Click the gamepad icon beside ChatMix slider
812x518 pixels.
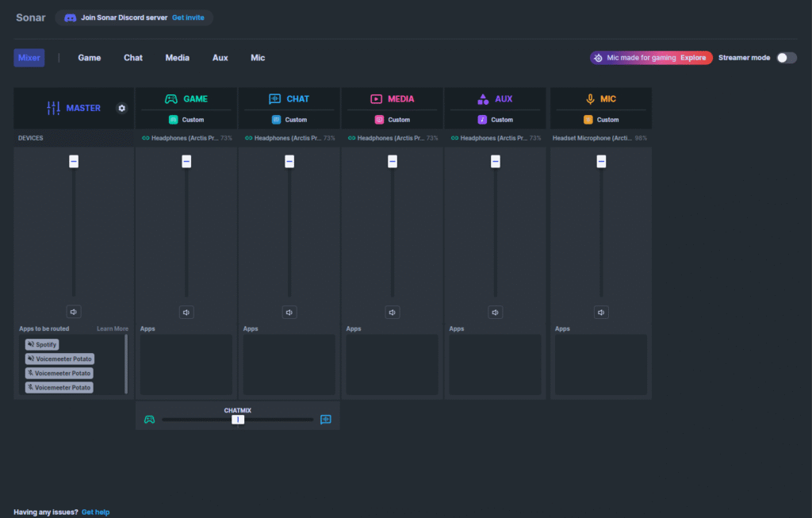pyautogui.click(x=149, y=420)
